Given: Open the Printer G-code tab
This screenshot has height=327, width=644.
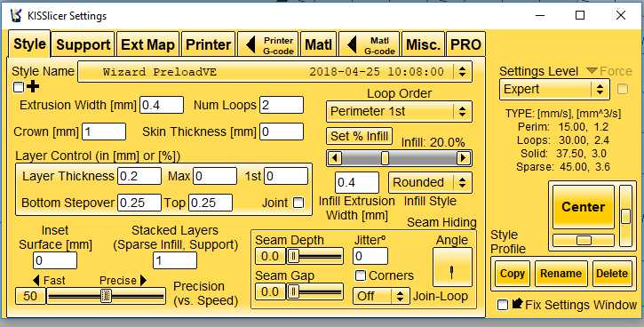Looking at the screenshot, I should click(268, 44).
